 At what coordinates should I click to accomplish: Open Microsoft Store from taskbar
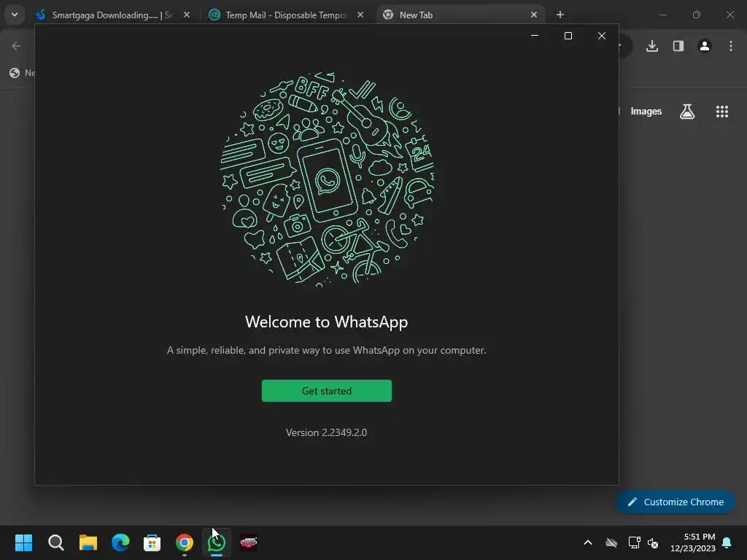click(152, 542)
